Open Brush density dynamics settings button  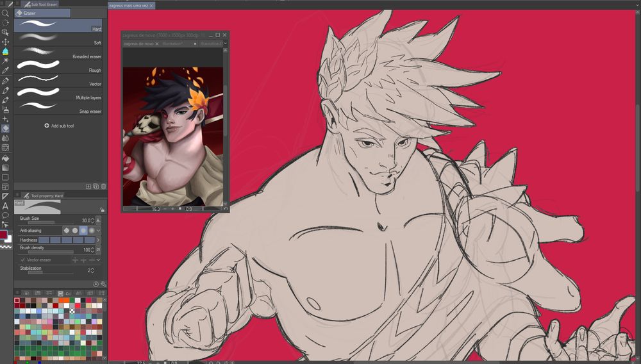[x=98, y=250]
